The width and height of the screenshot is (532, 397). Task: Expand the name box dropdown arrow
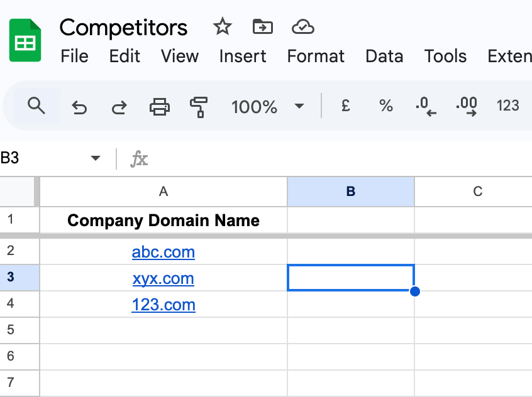[96, 158]
